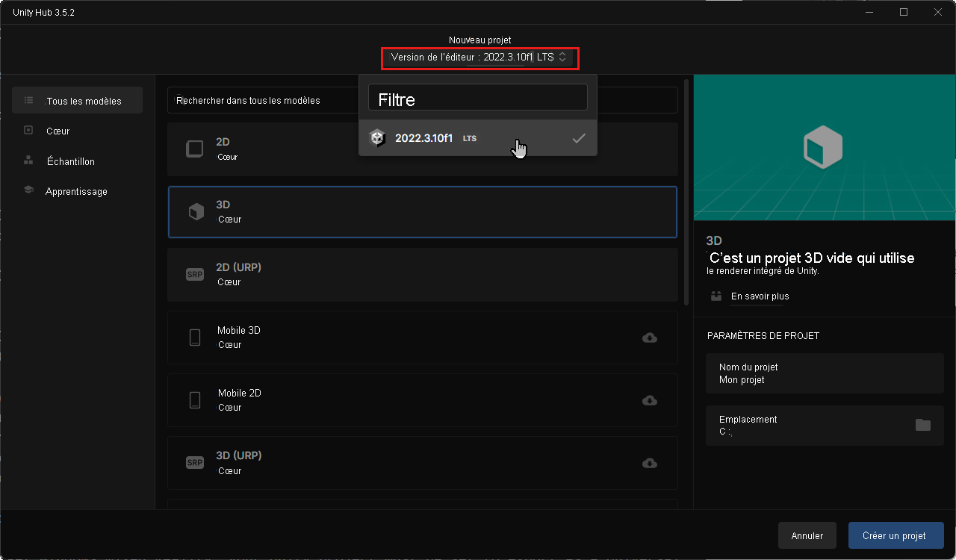Click the template list scrollbar
The image size is (956, 560).
coord(686,190)
